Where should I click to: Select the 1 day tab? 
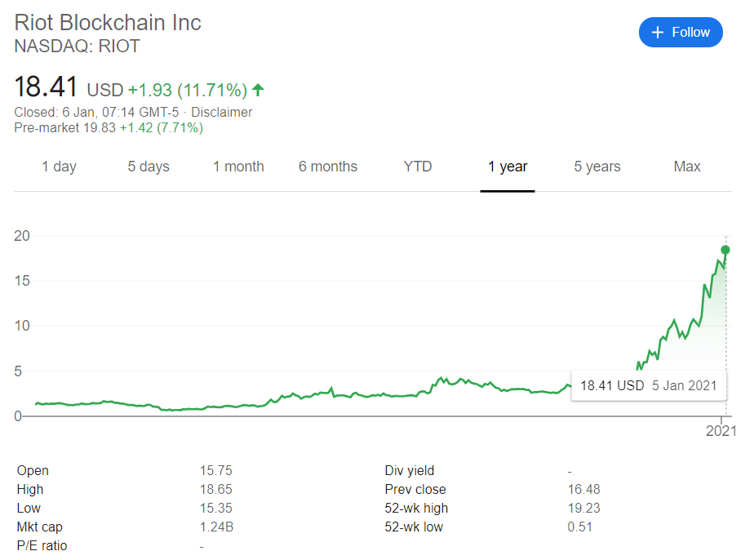[x=59, y=167]
